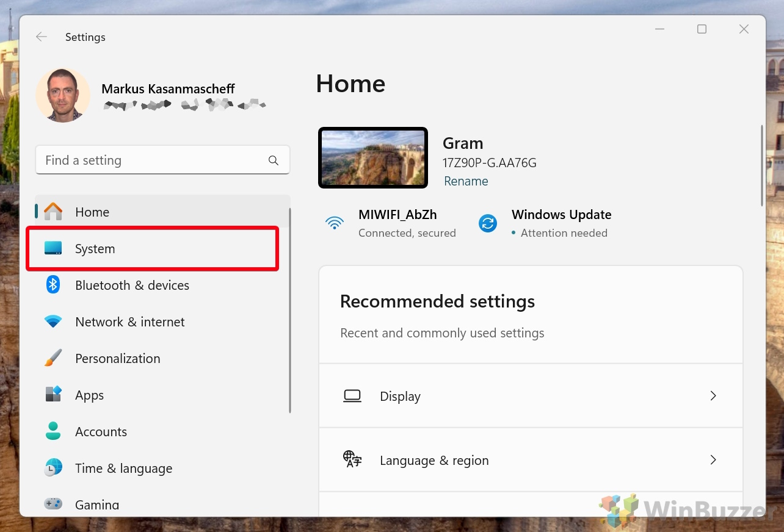
Task: Click the user profile picture
Action: click(63, 96)
